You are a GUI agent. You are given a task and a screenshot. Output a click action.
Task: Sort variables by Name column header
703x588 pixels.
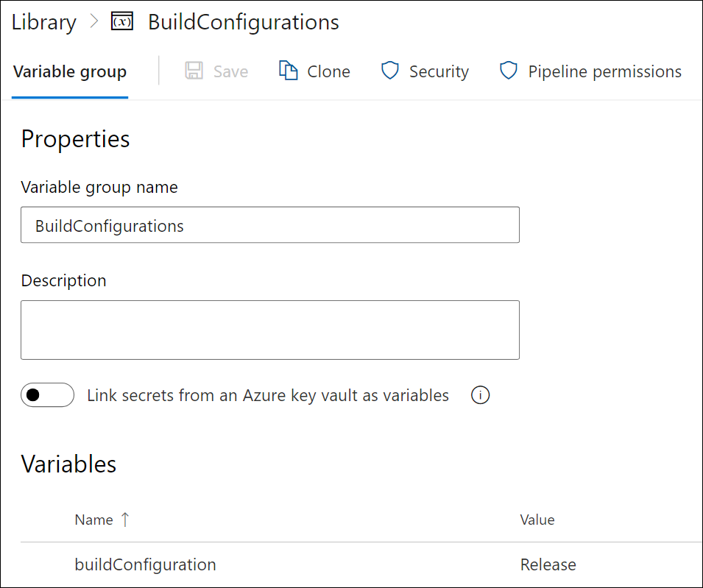pyautogui.click(x=93, y=520)
